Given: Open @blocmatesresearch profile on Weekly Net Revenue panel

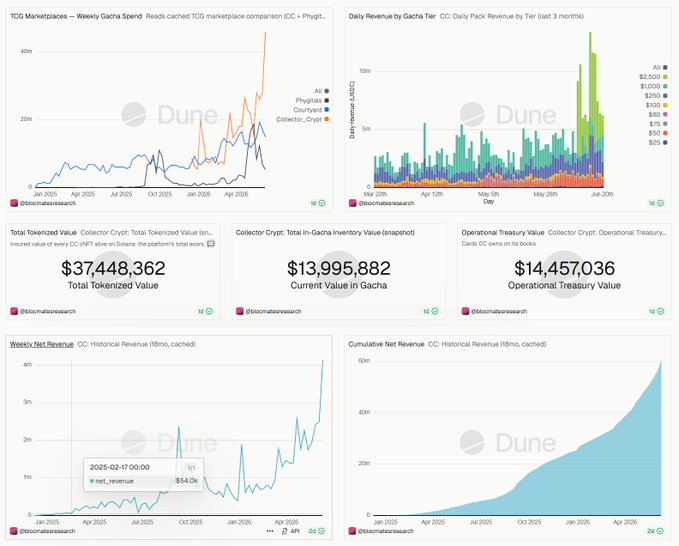Looking at the screenshot, I should [x=43, y=531].
